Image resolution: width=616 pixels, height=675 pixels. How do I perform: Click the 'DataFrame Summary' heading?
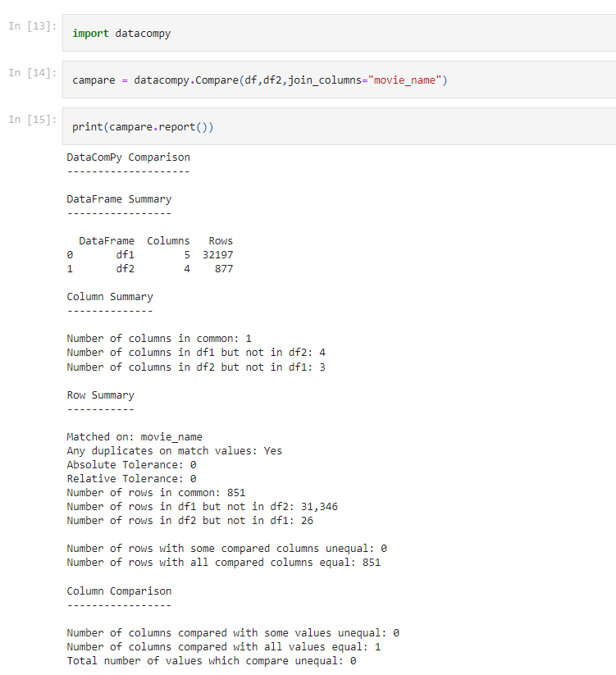coord(119,198)
